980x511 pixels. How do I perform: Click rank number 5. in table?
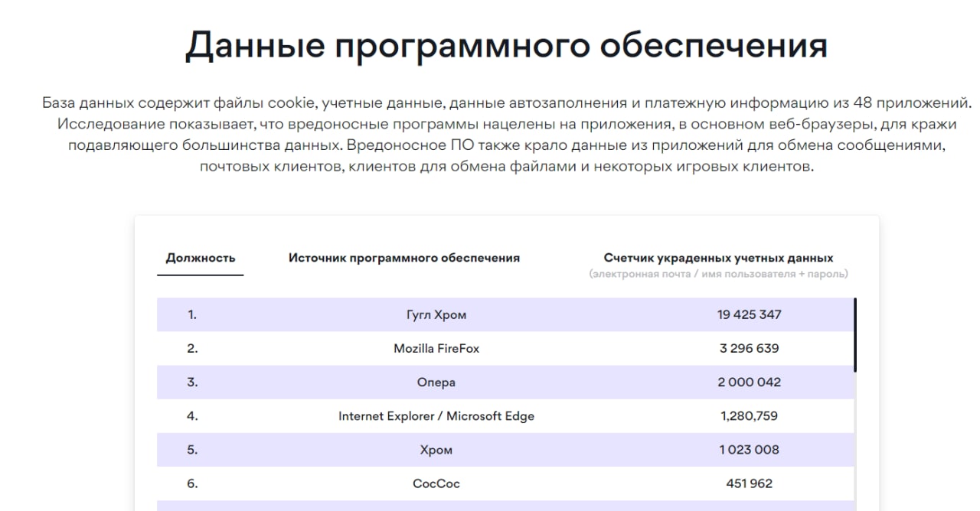[x=192, y=450]
